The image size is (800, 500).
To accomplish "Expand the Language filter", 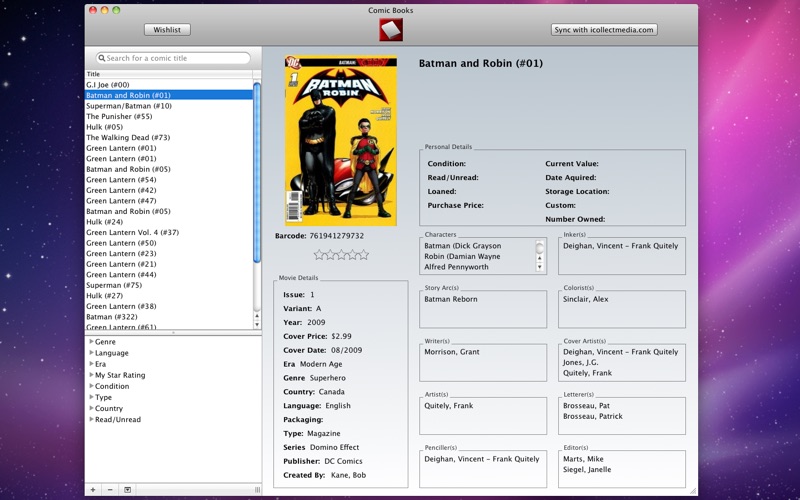I will (x=91, y=353).
